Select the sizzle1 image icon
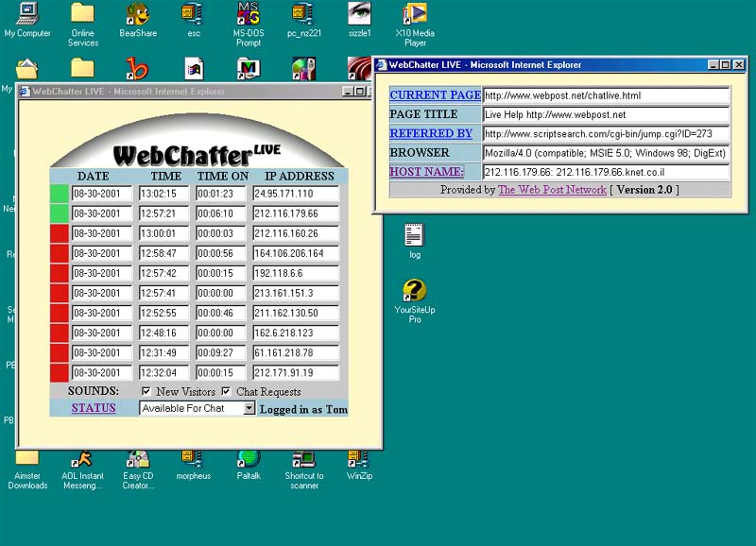 click(x=359, y=19)
